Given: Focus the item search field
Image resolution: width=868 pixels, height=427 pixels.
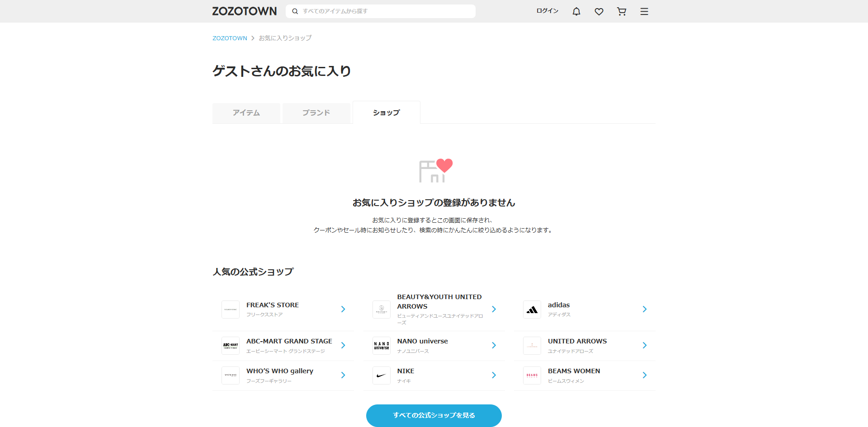Looking at the screenshot, I should pyautogui.click(x=381, y=11).
